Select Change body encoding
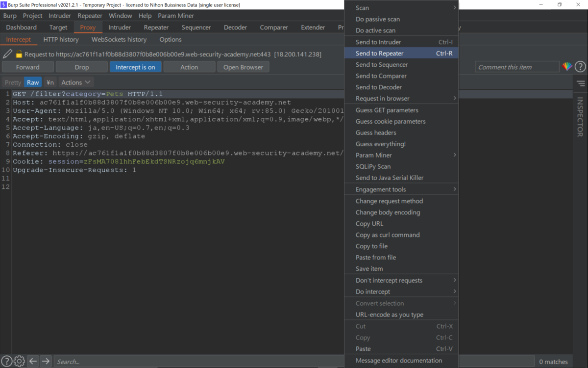Viewport: 588px width, 368px height. pos(401,212)
